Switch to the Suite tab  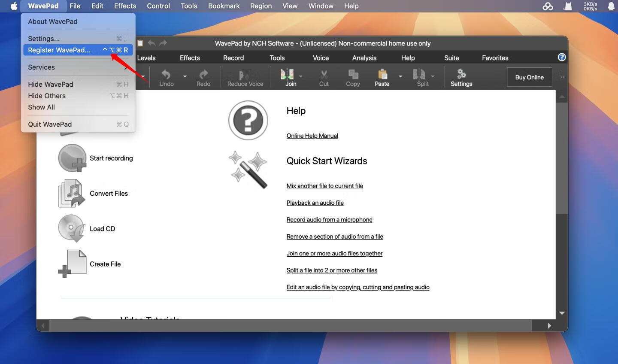point(451,58)
